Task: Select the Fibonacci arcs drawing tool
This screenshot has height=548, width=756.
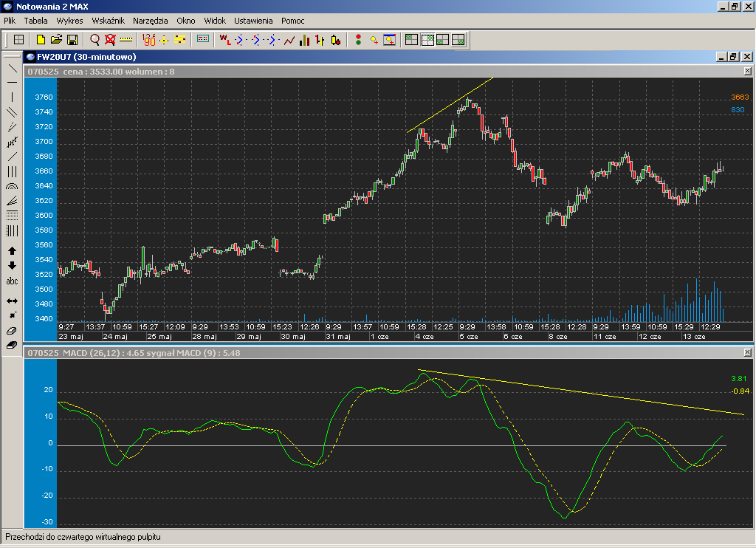Action: point(12,187)
